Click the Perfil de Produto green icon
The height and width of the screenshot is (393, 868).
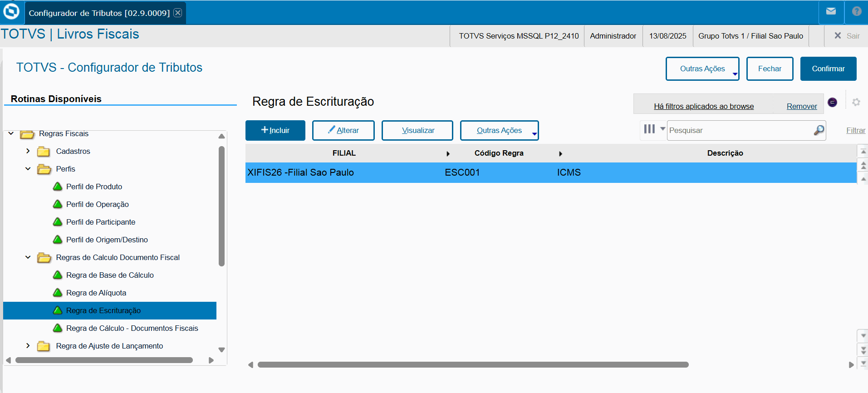click(58, 187)
